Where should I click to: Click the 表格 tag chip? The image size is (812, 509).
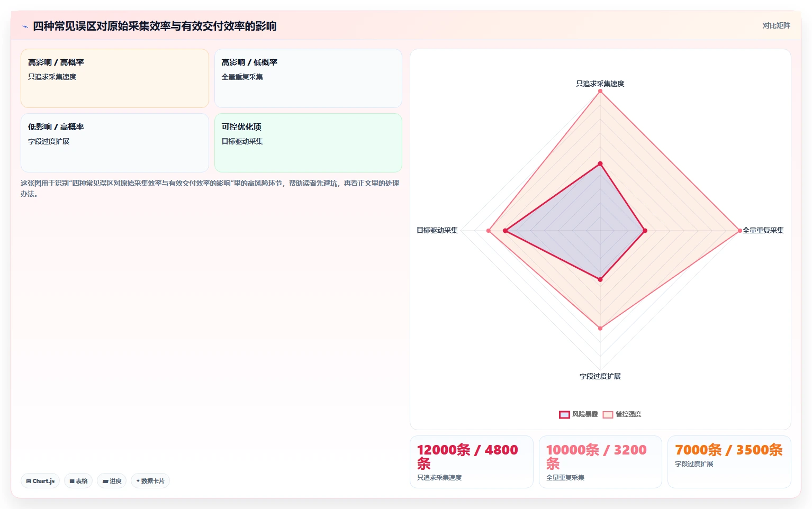(x=78, y=481)
